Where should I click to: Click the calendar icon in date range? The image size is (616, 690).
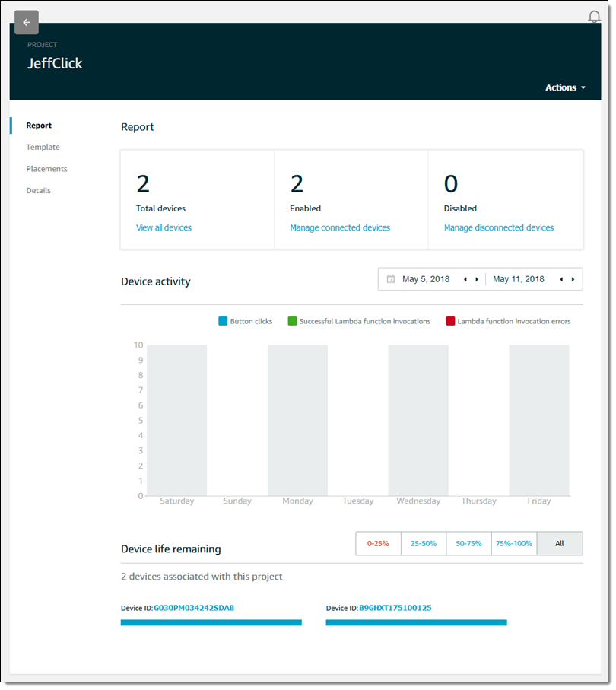pyautogui.click(x=391, y=279)
